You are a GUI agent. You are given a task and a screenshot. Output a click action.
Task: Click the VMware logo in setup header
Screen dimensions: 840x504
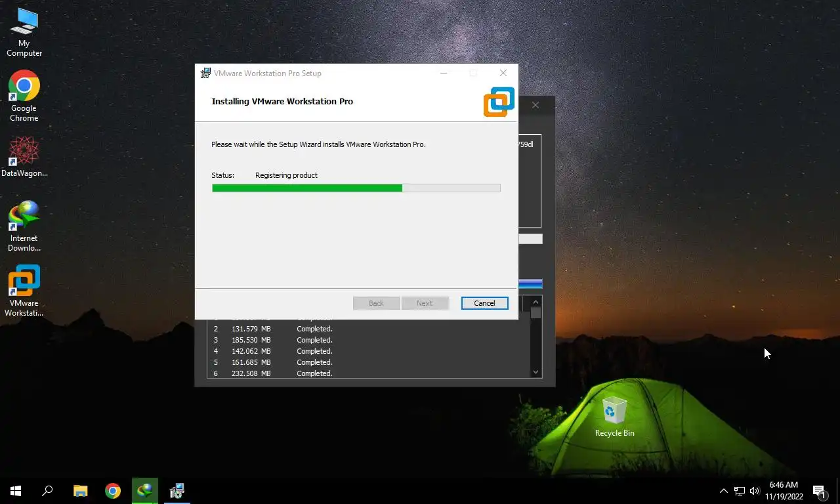click(x=499, y=102)
